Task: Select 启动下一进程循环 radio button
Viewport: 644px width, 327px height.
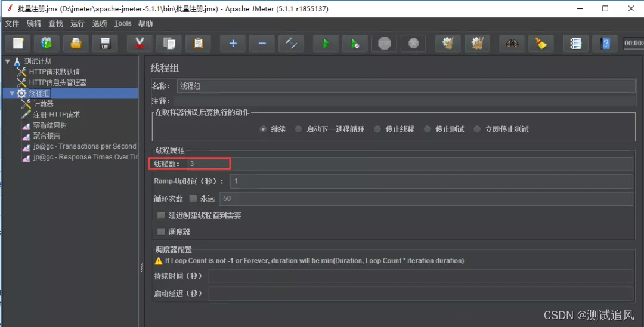Action: (298, 129)
